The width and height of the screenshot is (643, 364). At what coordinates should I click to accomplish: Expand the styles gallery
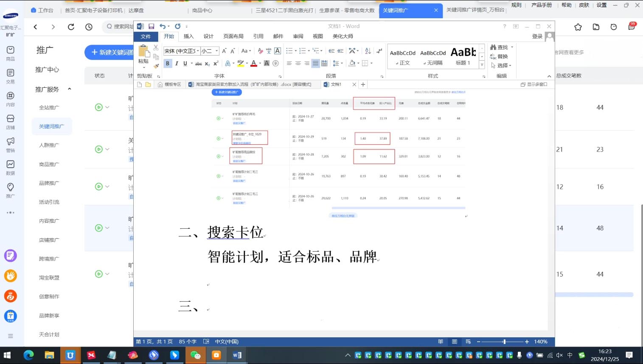pyautogui.click(x=482, y=65)
